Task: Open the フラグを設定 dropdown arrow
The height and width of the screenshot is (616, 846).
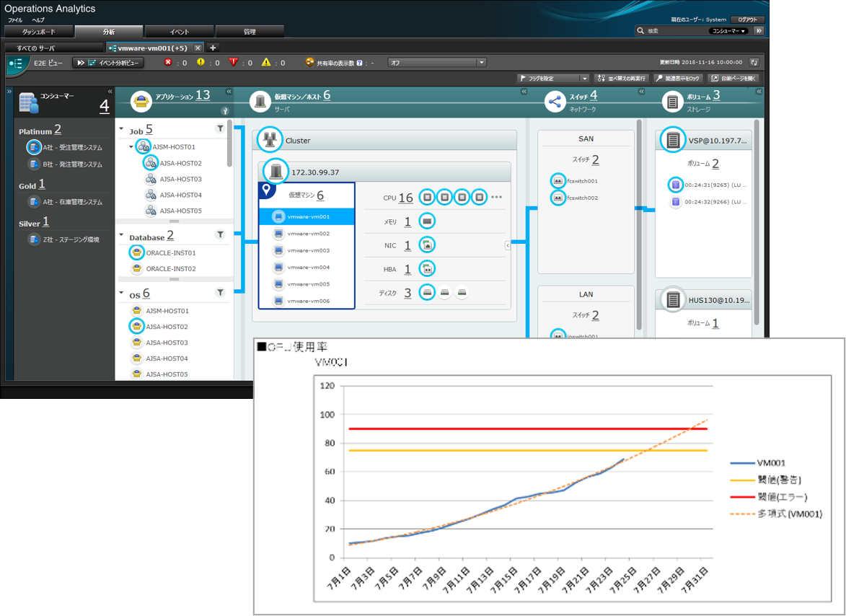Action: [x=584, y=79]
